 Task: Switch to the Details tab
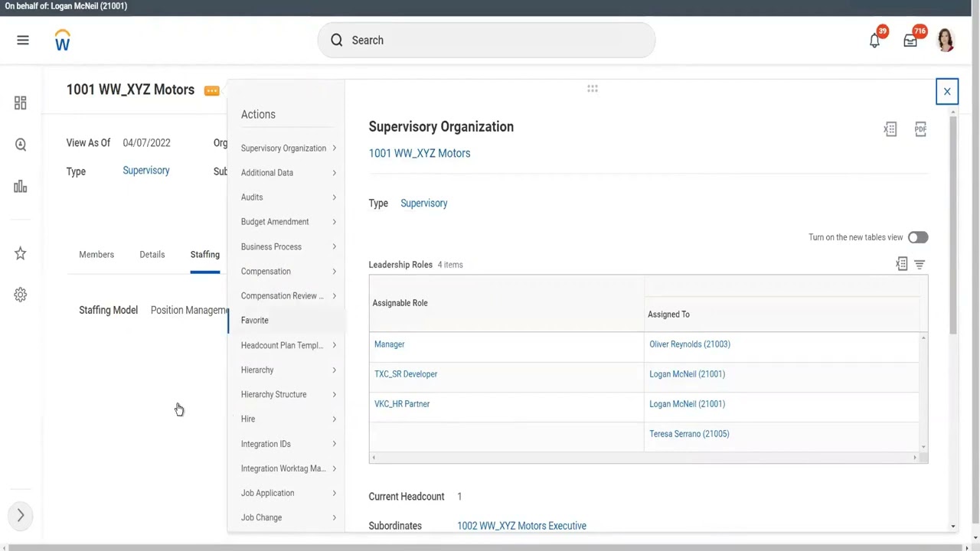point(152,255)
